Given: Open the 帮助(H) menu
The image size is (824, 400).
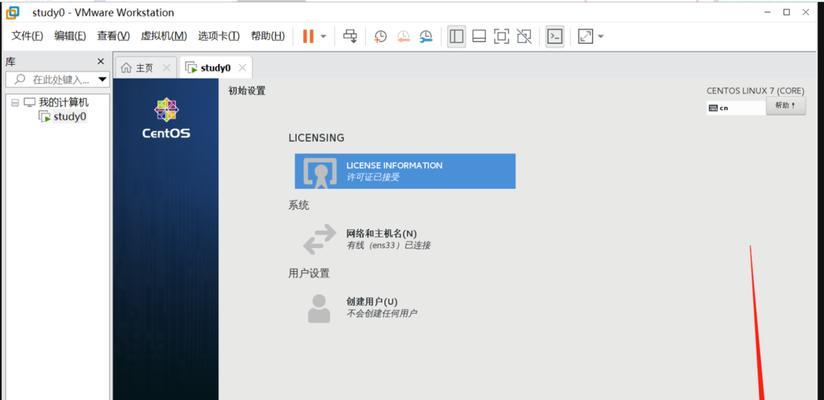Looking at the screenshot, I should tap(268, 36).
